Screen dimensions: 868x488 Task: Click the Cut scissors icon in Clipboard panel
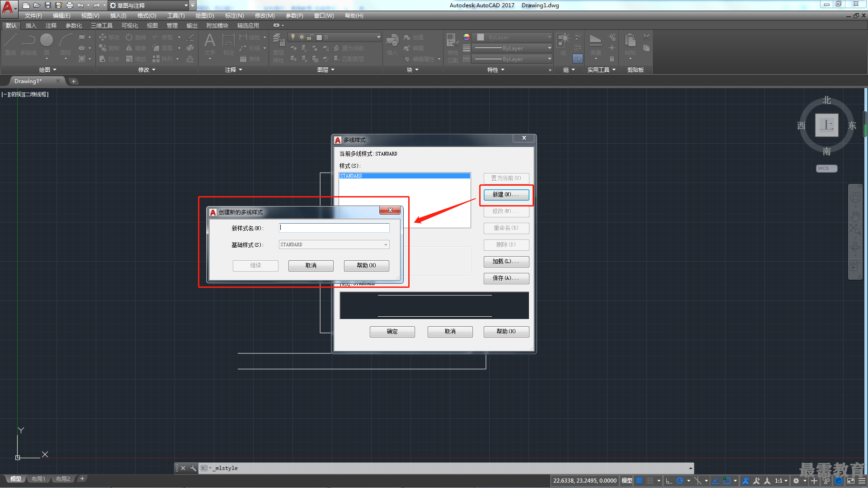pos(646,37)
